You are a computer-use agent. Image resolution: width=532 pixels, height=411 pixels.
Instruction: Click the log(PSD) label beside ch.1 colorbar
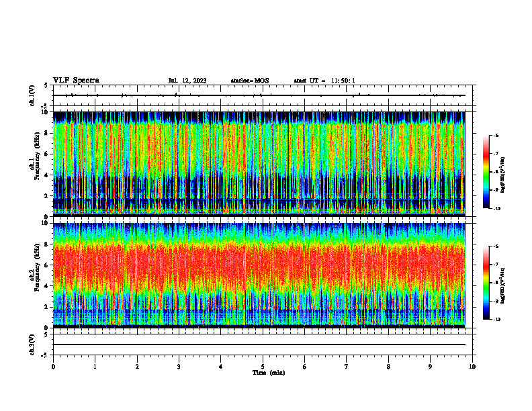coord(503,175)
